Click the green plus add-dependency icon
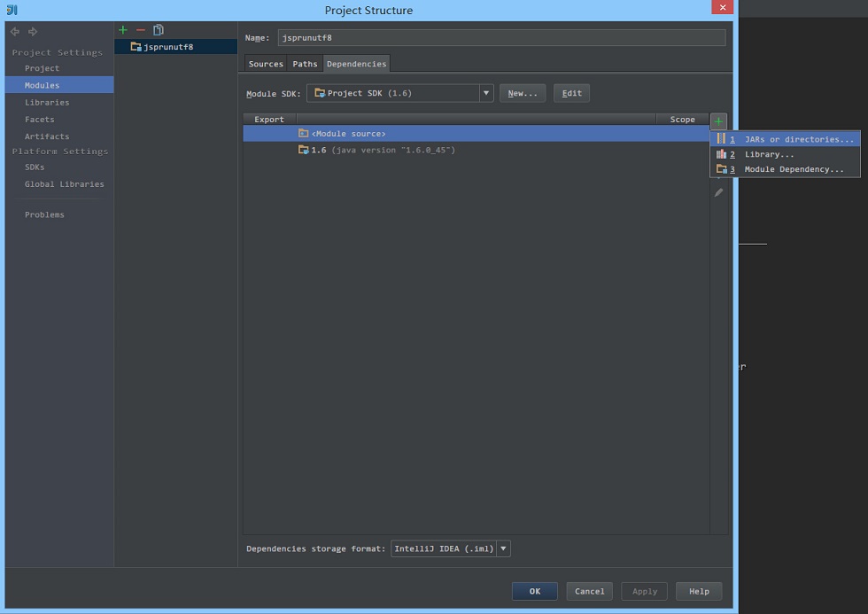Image resolution: width=868 pixels, height=614 pixels. pyautogui.click(x=718, y=121)
